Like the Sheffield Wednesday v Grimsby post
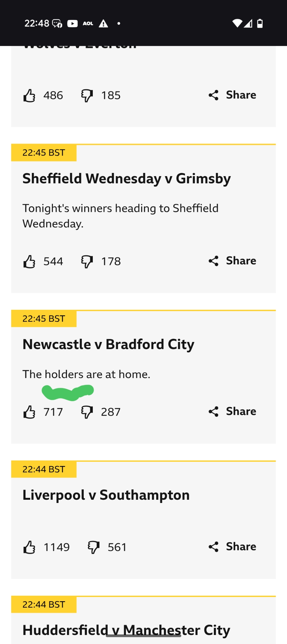The height and width of the screenshot is (644, 287). click(29, 261)
